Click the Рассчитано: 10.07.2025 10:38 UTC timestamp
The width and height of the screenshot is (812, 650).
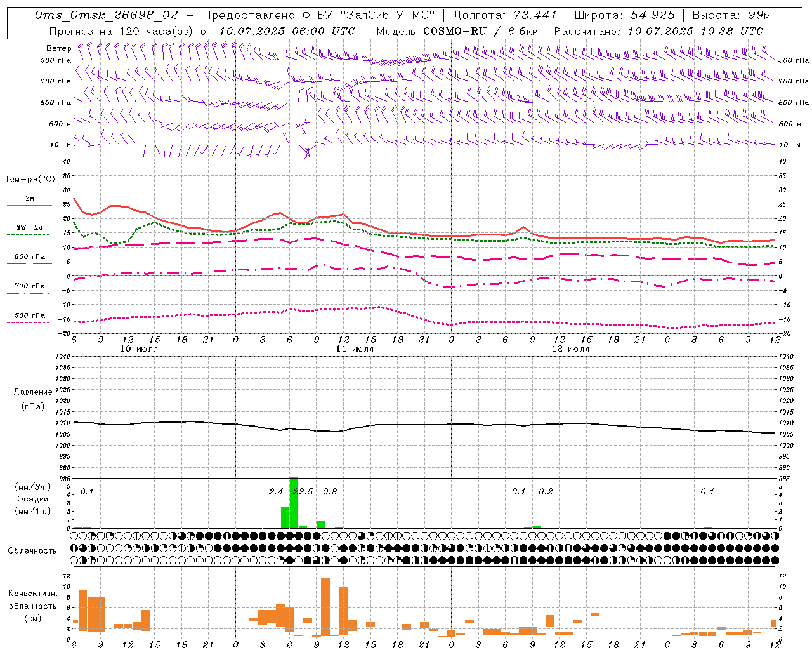coord(658,31)
